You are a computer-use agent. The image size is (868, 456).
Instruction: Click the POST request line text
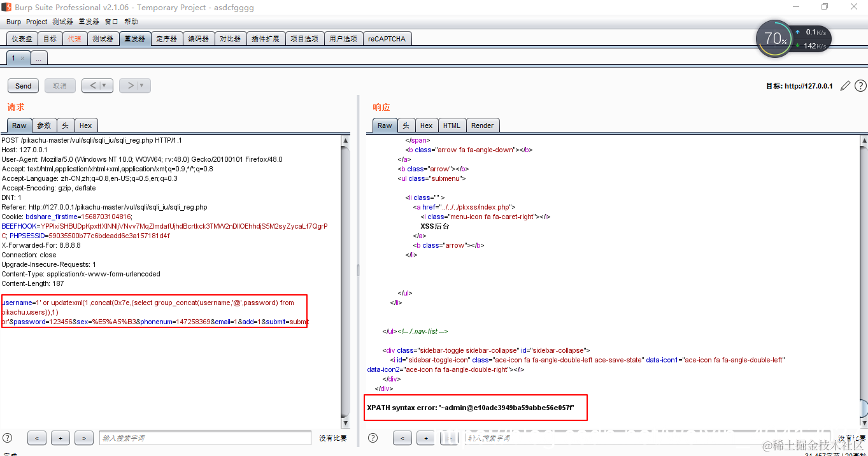point(92,140)
